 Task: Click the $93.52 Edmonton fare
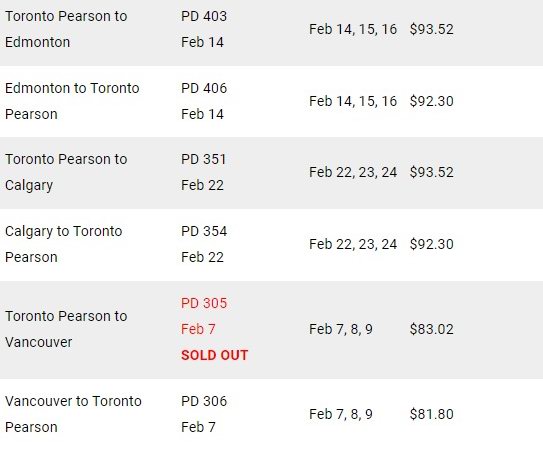431,29
